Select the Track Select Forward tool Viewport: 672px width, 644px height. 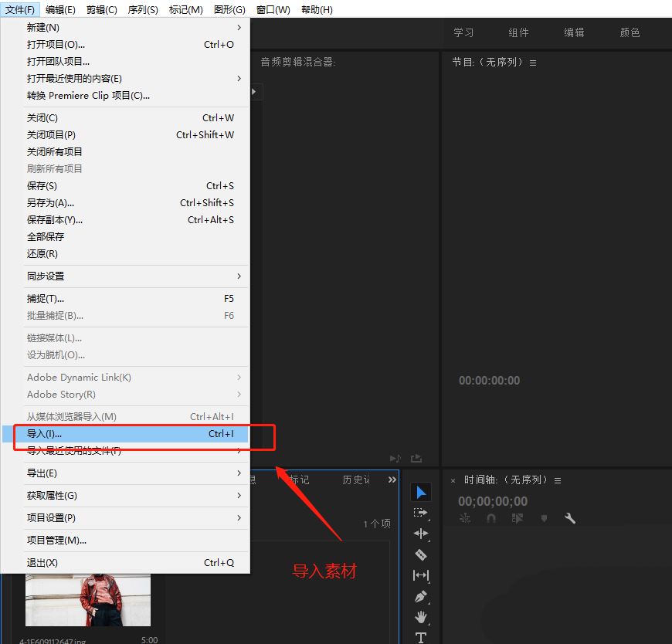(421, 513)
